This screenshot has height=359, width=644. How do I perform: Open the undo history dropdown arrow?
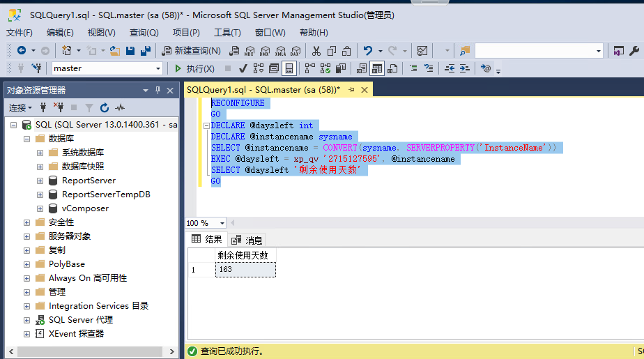pos(381,52)
